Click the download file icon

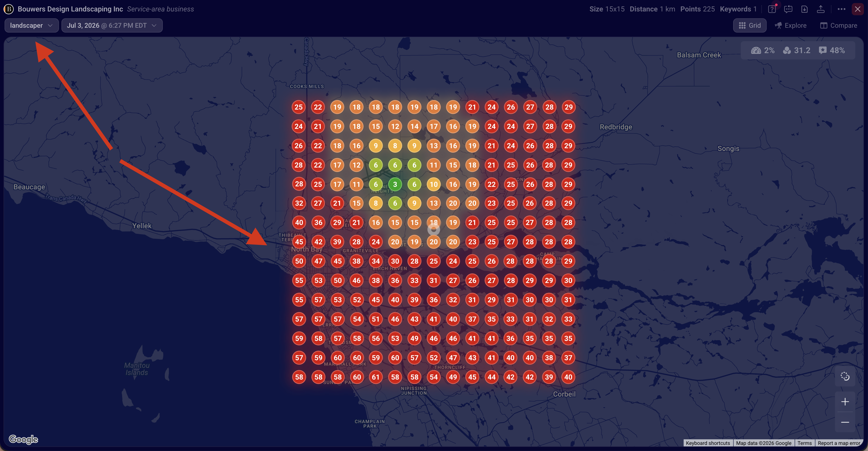point(804,9)
